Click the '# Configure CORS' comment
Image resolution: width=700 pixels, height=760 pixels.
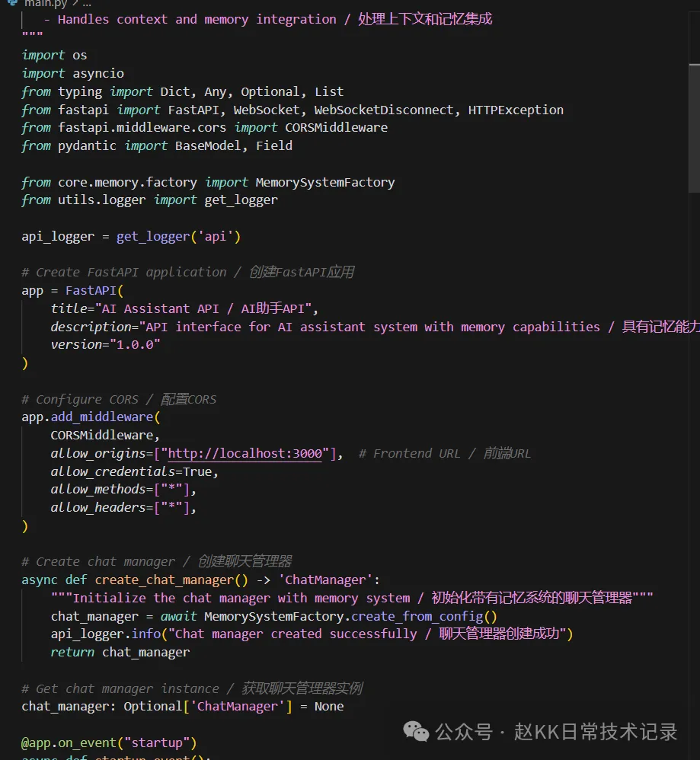119,399
